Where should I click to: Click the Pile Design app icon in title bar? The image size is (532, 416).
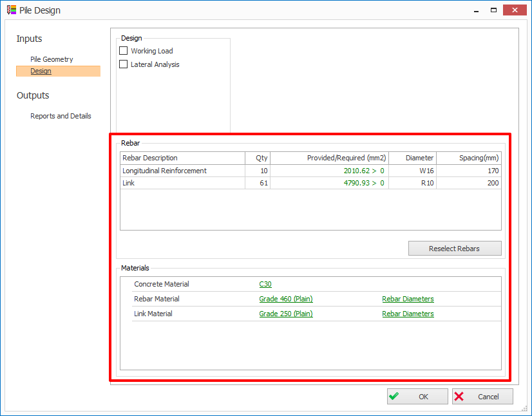point(11,10)
